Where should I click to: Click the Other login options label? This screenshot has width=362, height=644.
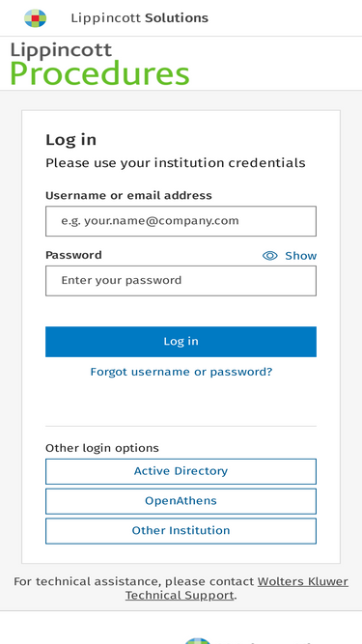click(x=102, y=448)
